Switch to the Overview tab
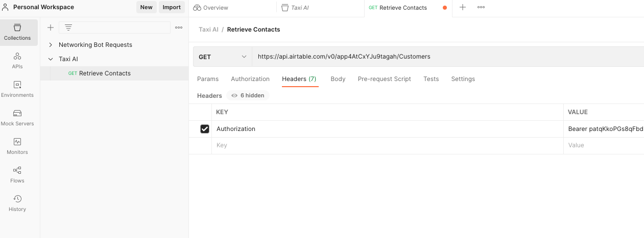 click(210, 8)
